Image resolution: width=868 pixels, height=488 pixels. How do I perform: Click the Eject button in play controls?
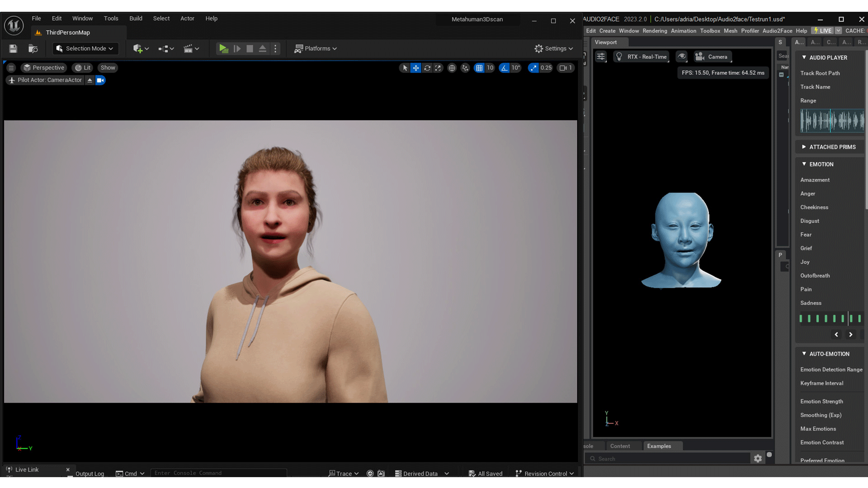tap(262, 48)
